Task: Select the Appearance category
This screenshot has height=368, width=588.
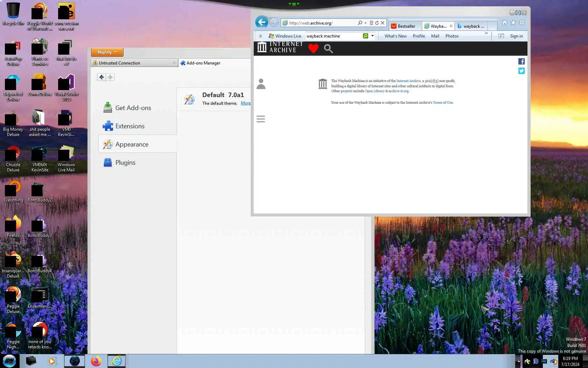Action: click(138, 144)
